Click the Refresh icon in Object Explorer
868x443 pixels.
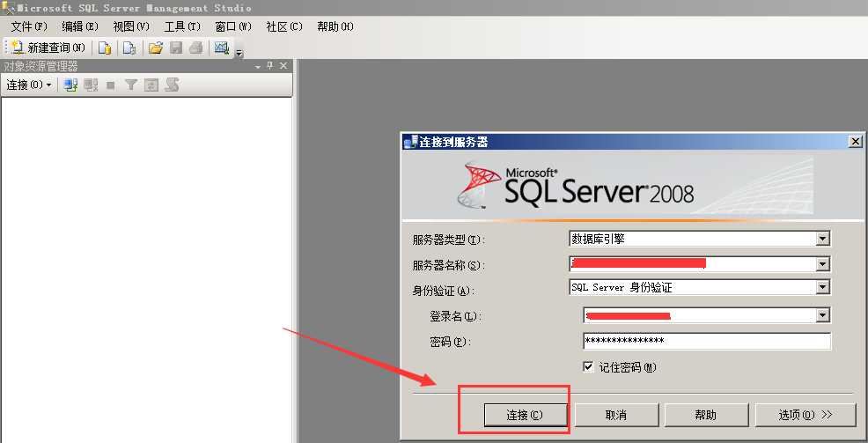151,85
